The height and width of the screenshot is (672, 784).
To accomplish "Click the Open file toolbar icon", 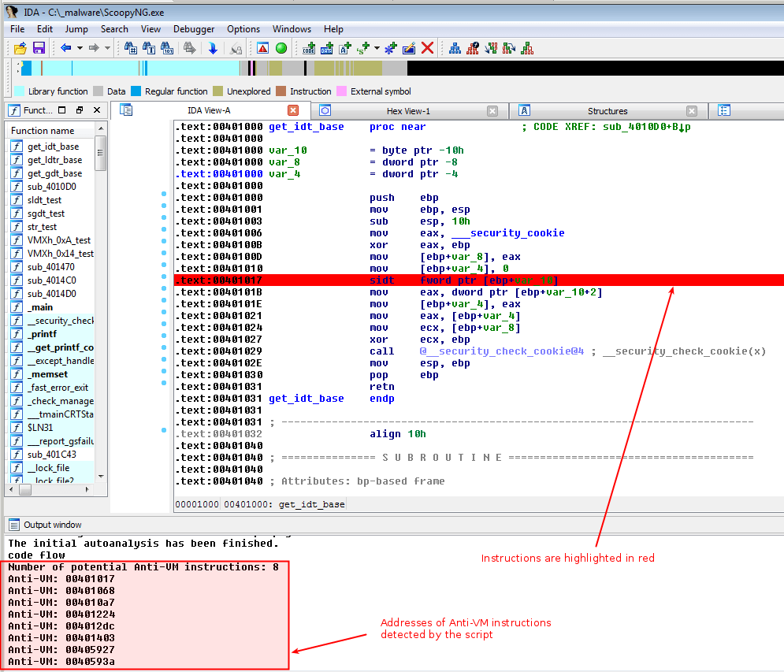I will coord(20,48).
